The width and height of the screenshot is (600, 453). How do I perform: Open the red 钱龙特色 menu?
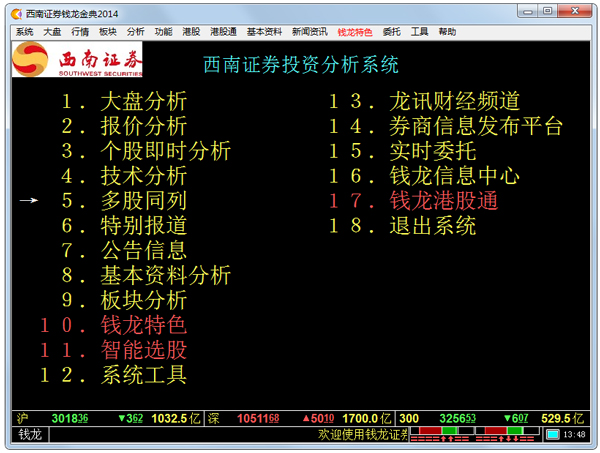point(355,32)
